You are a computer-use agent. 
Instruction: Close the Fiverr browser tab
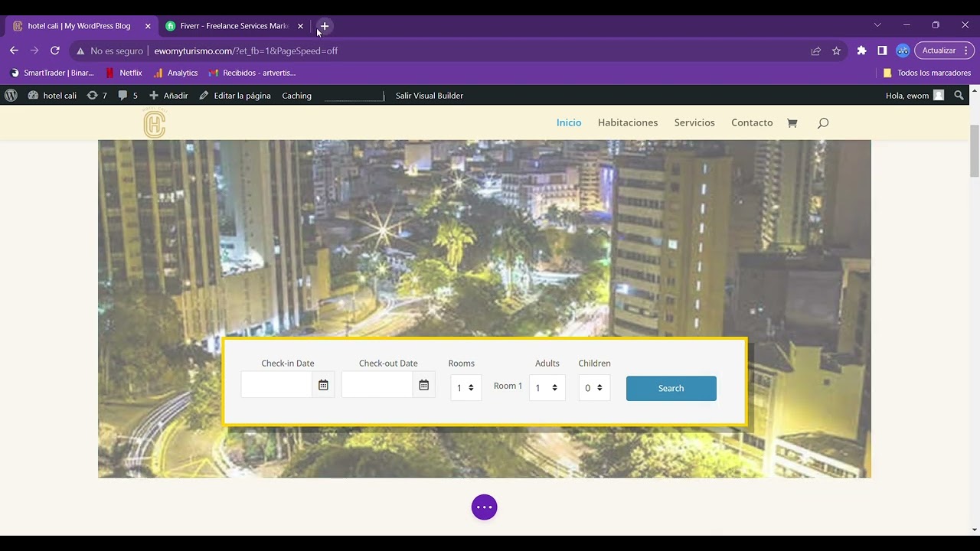click(300, 26)
